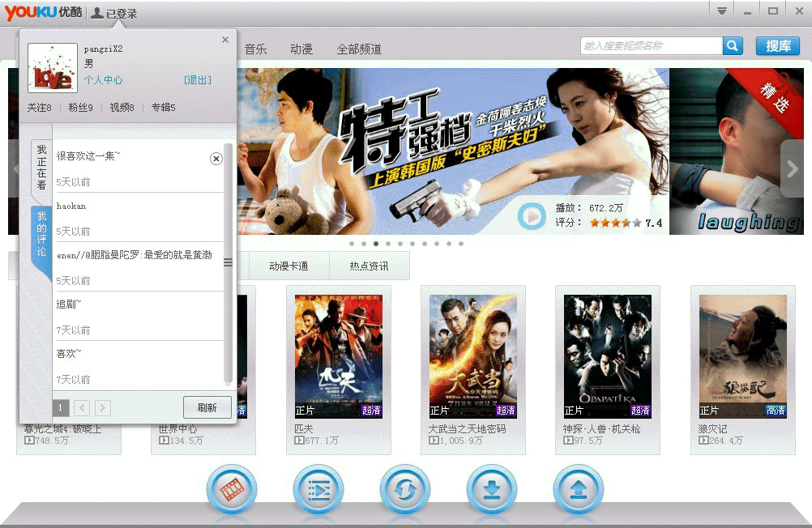This screenshot has height=528, width=812.
Task: Click the [退出] logout link
Action: pos(198,79)
